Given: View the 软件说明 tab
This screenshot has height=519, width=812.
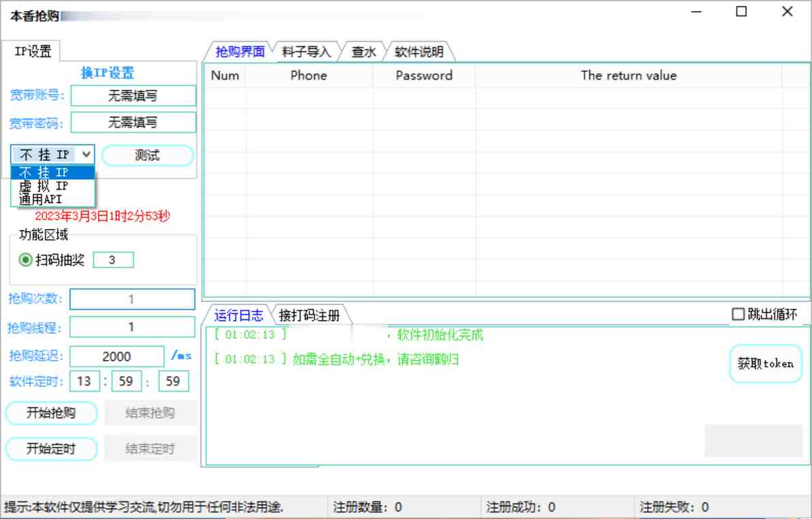Looking at the screenshot, I should 417,50.
